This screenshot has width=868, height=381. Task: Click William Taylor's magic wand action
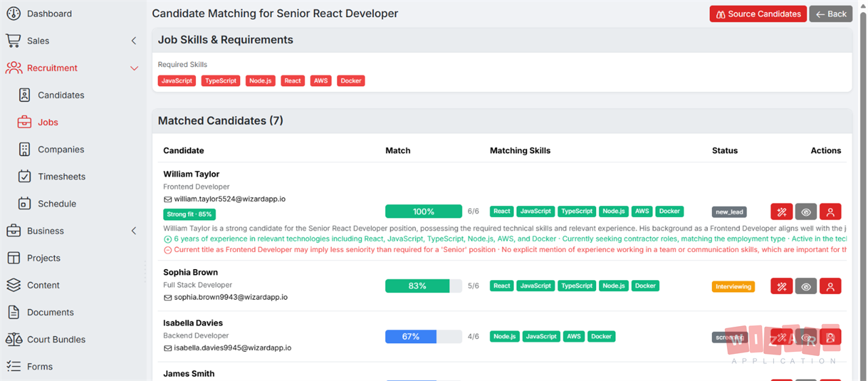click(782, 212)
